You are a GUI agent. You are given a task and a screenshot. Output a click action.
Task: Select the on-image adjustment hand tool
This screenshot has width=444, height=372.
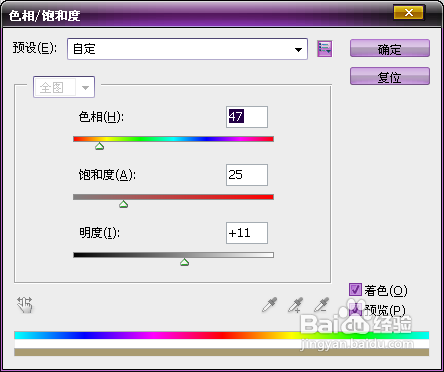click(25, 305)
